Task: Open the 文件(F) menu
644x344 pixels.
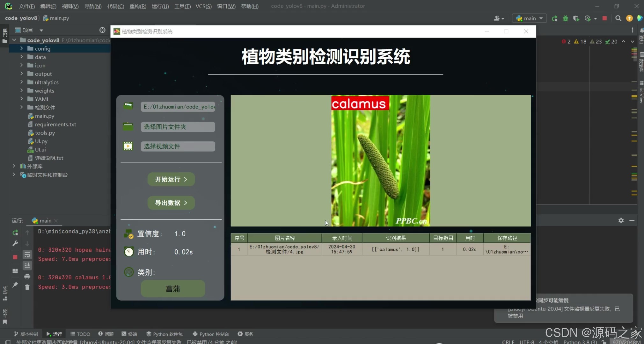Action: tap(26, 6)
